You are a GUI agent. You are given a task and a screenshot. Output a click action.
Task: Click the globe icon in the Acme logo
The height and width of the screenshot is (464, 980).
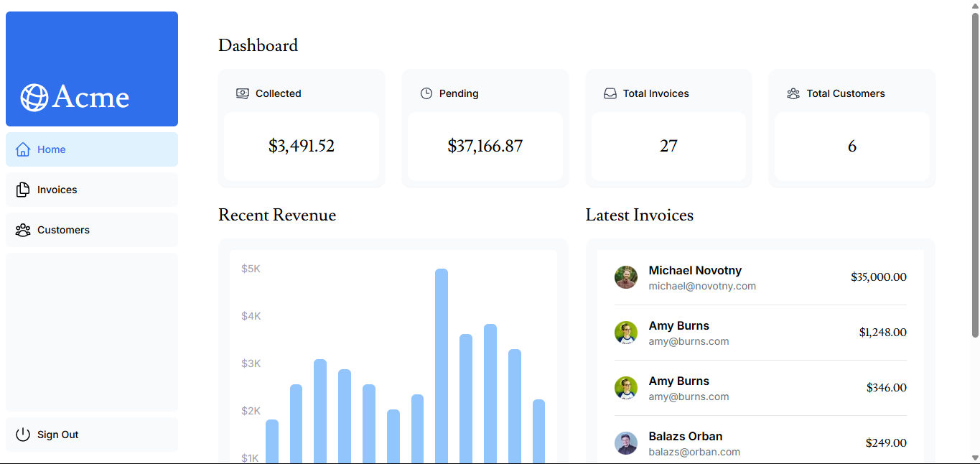click(34, 97)
